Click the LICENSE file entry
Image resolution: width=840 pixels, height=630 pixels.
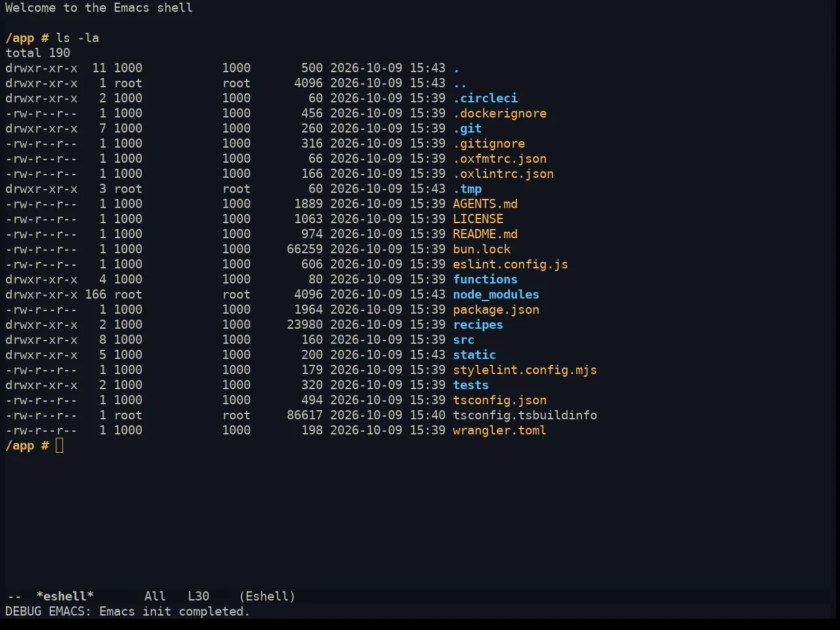pyautogui.click(x=478, y=219)
